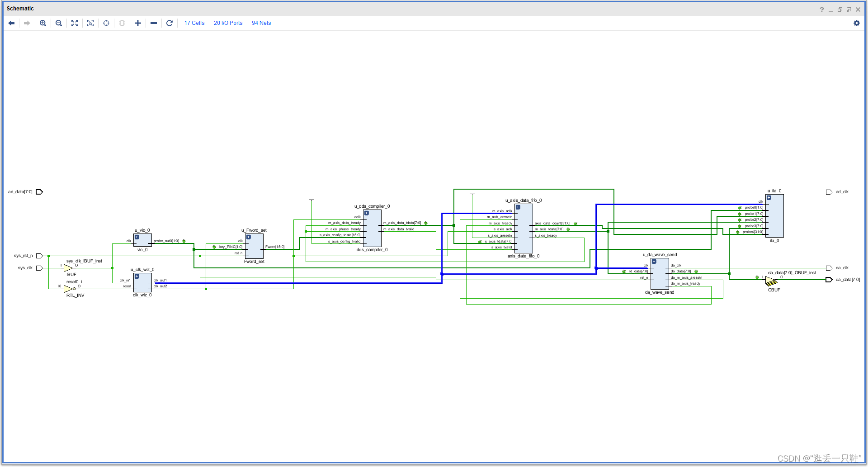Image resolution: width=868 pixels, height=467 pixels.
Task: Open schematic settings gear
Action: pyautogui.click(x=857, y=23)
